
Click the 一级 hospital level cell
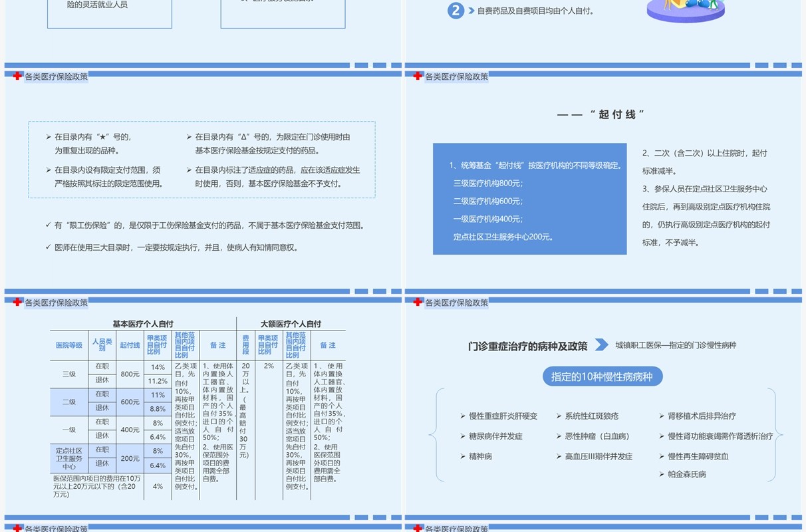69,430
